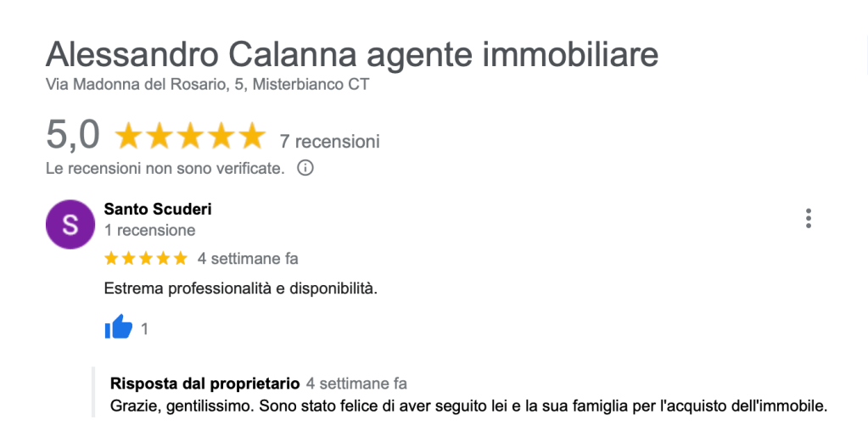Click the '1 recensione' reviewer stat
This screenshot has width=868, height=431.
tap(149, 230)
